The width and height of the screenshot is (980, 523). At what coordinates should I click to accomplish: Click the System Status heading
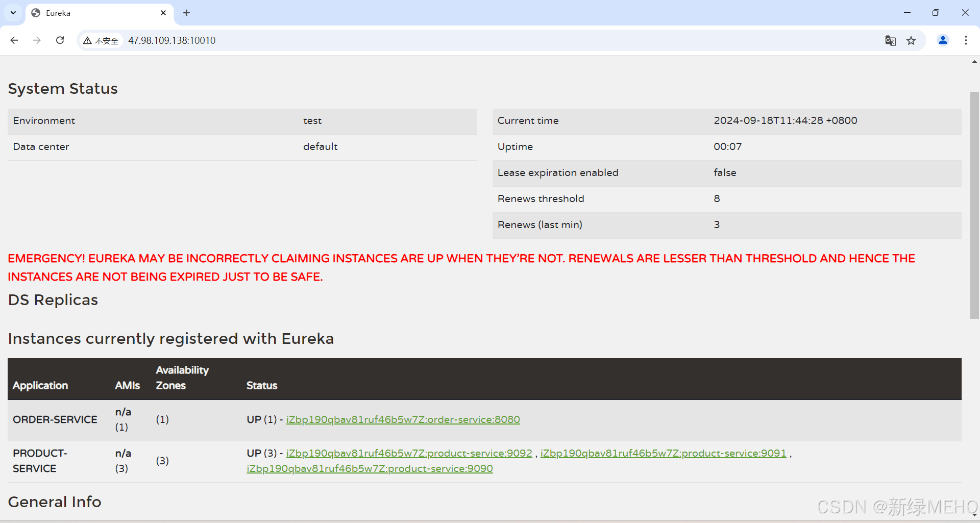pos(63,88)
